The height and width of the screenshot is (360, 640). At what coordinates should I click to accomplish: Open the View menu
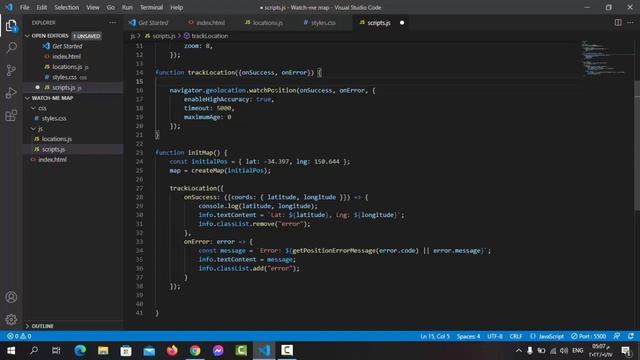tap(93, 7)
